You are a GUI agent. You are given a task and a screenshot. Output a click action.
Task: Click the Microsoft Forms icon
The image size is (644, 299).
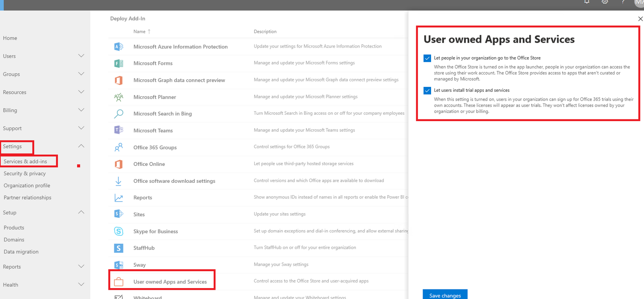coord(118,63)
